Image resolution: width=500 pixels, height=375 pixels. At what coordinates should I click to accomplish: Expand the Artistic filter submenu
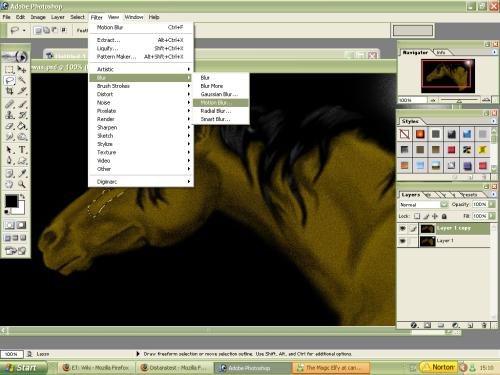[x=141, y=69]
